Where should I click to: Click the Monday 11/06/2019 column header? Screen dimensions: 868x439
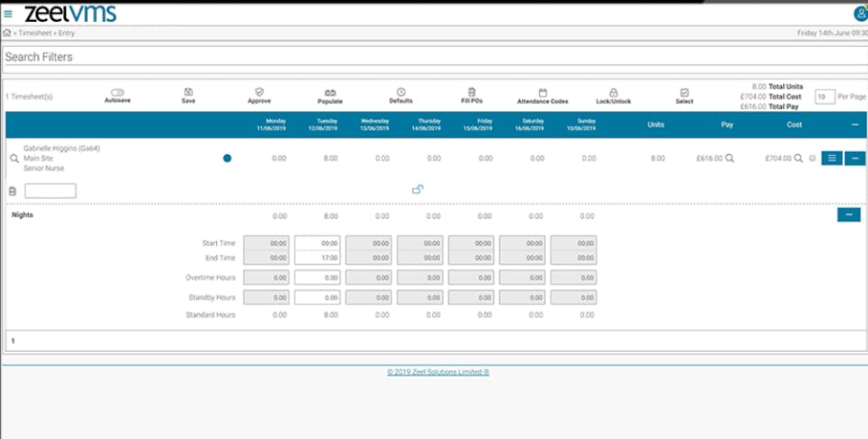[271, 124]
